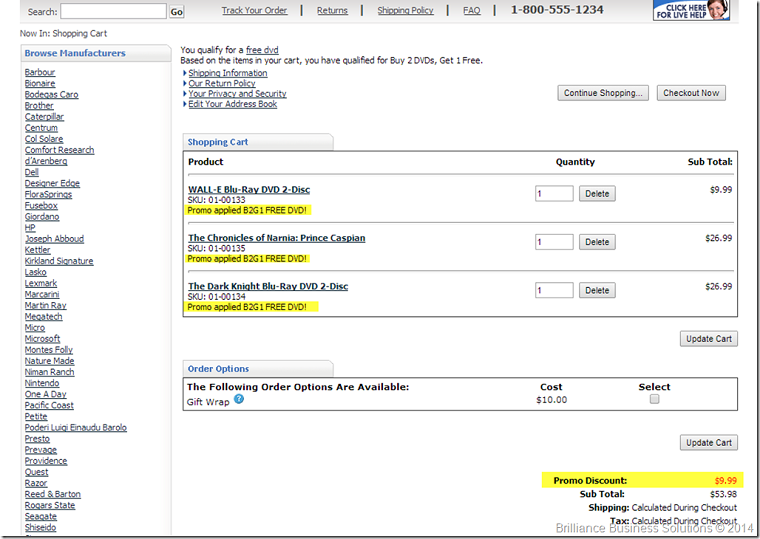This screenshot has height=539, width=760.
Task: Open the FloraSprings manufacturer link
Action: [48, 194]
